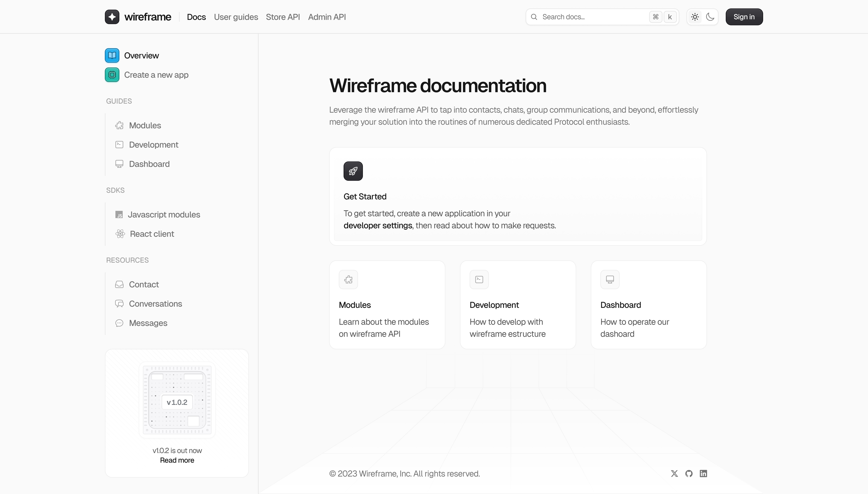Viewport: 868px width, 494px height.
Task: Click the Get Started card heading
Action: click(x=365, y=197)
